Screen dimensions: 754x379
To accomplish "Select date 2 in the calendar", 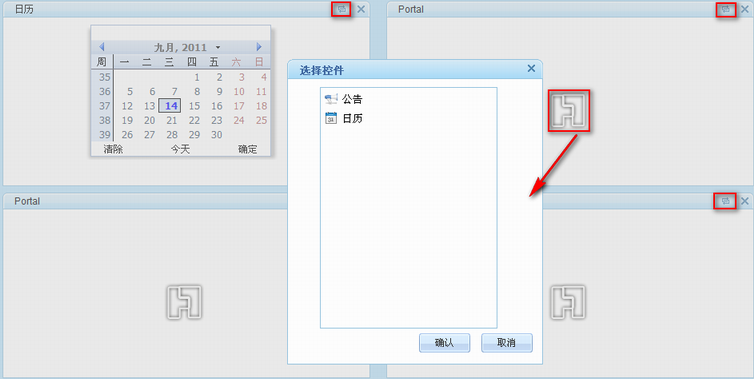I will [x=219, y=77].
